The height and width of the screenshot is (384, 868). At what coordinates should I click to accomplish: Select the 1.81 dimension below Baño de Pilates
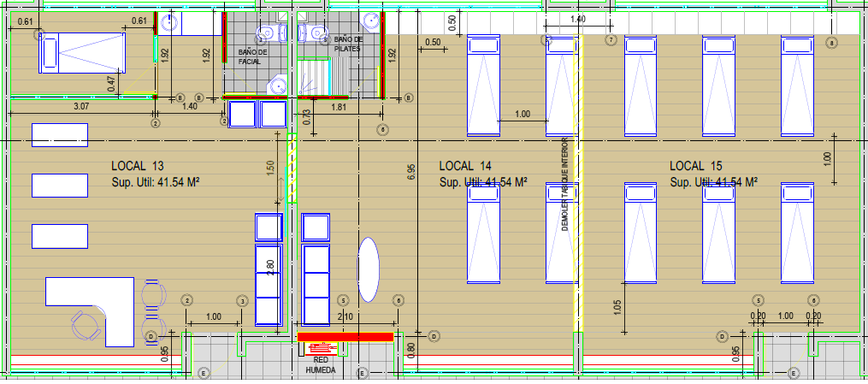pos(338,108)
